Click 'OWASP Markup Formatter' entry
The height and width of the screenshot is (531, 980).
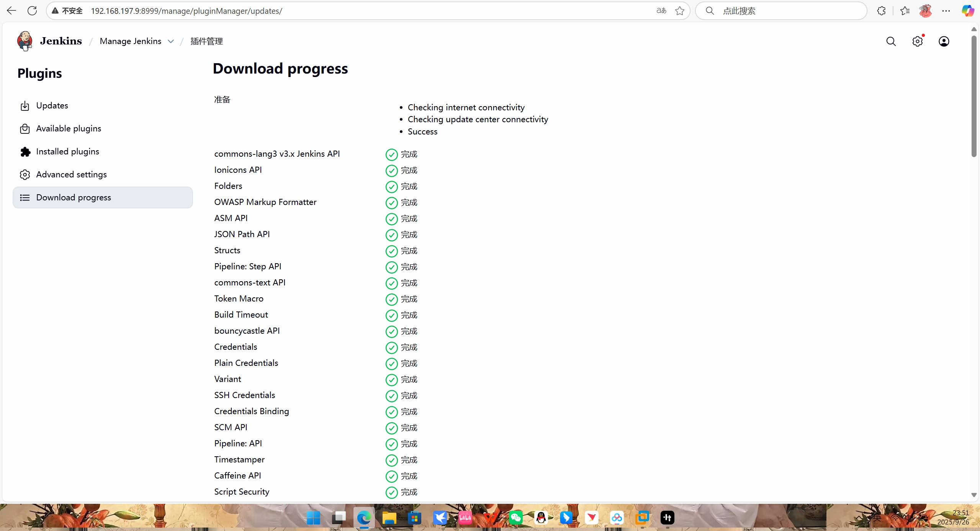click(265, 202)
